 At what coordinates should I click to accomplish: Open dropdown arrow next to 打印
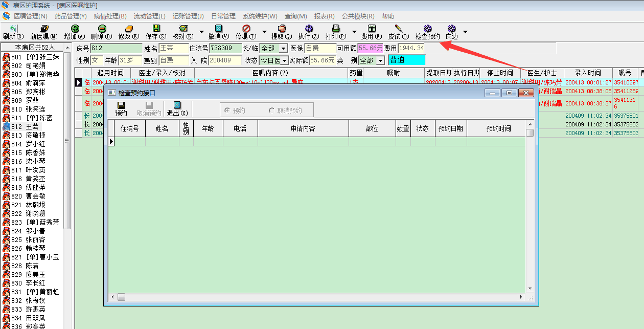pos(354,32)
